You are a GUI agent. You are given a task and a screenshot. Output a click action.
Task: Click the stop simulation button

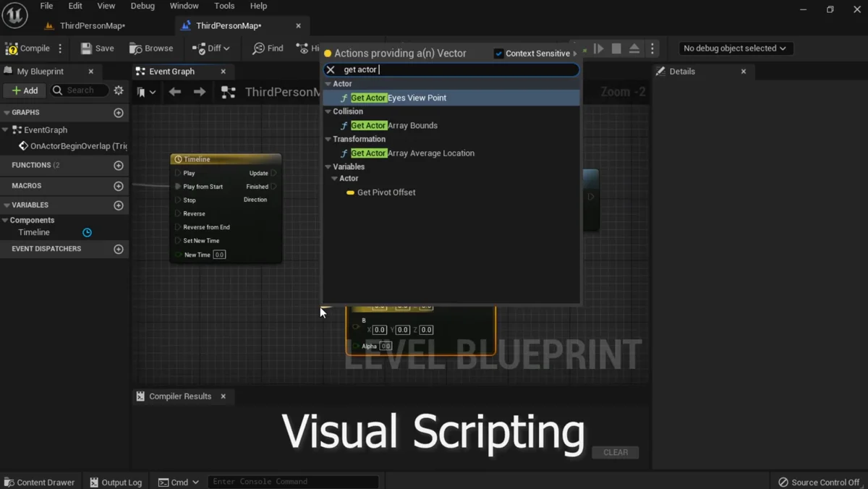pyautogui.click(x=616, y=48)
